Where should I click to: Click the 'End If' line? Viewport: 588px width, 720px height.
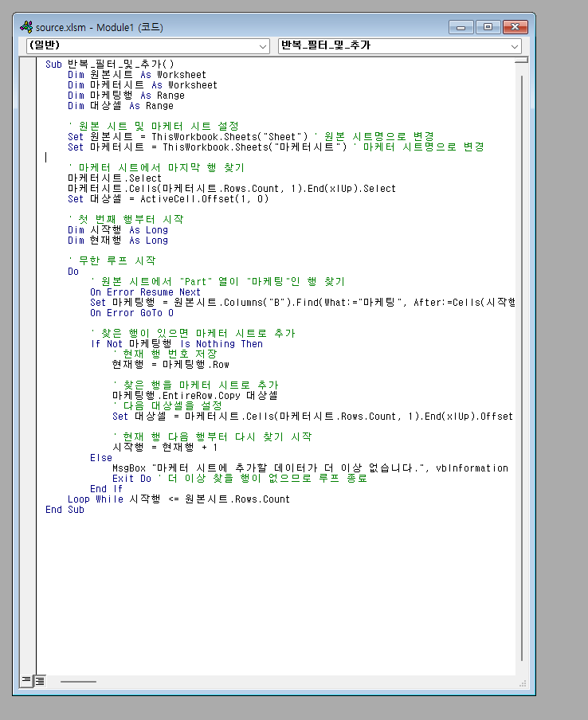[106, 488]
